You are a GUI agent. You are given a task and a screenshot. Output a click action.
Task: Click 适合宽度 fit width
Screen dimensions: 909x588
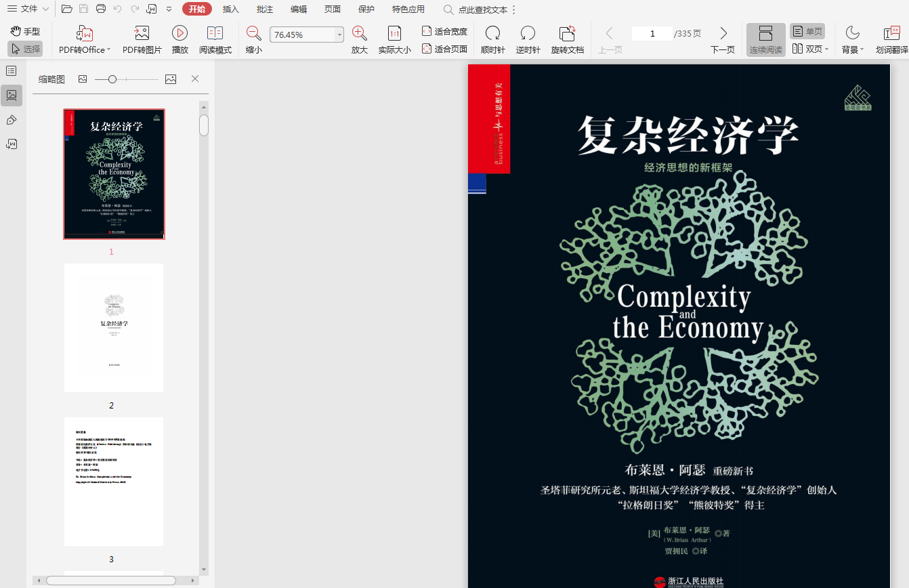click(444, 31)
